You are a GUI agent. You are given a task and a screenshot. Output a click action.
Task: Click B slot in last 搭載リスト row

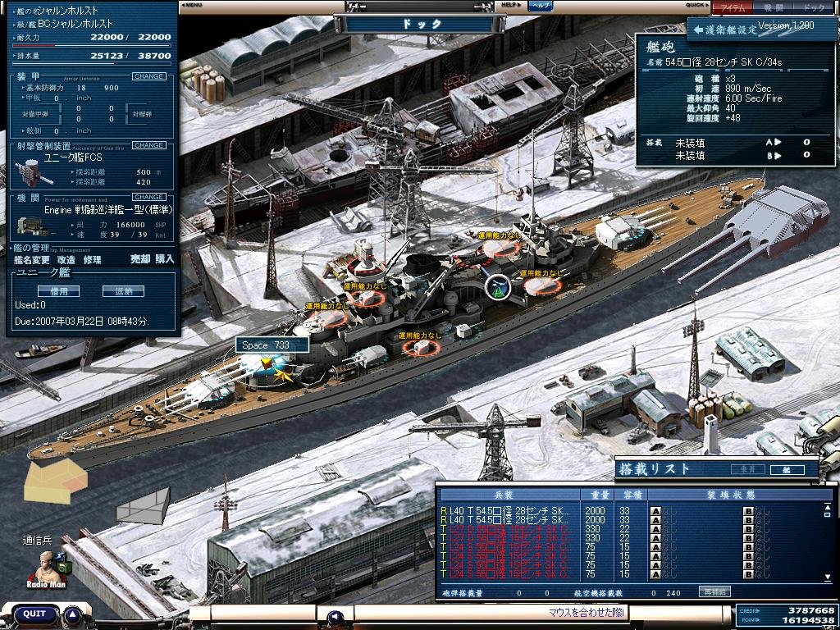pos(748,574)
